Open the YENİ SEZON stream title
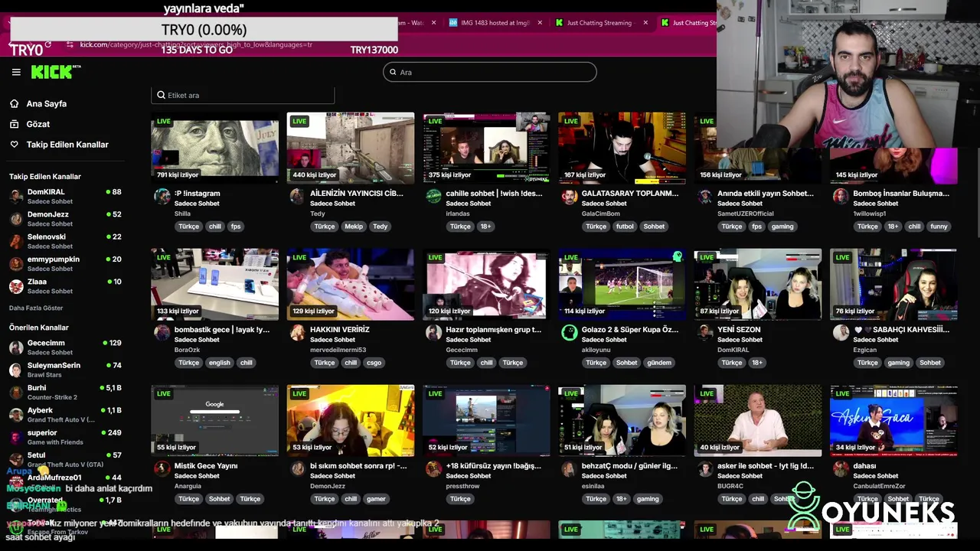This screenshot has height=551, width=980. tap(739, 330)
